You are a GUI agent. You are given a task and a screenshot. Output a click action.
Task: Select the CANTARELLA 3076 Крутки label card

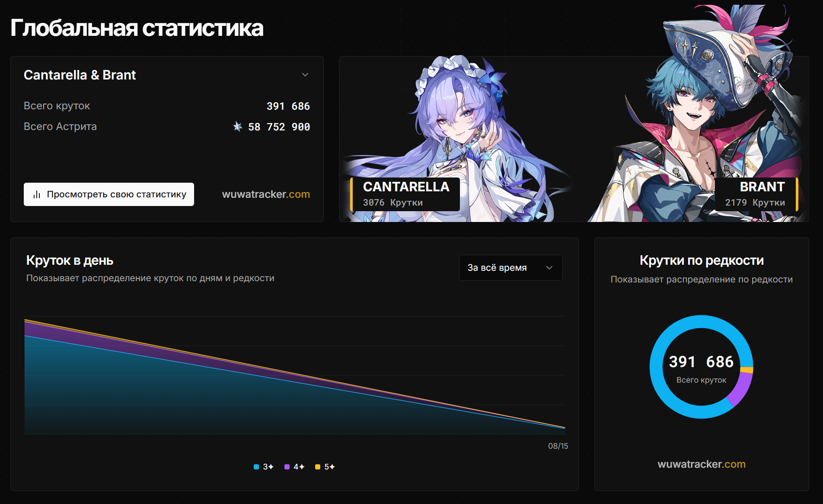tap(405, 194)
